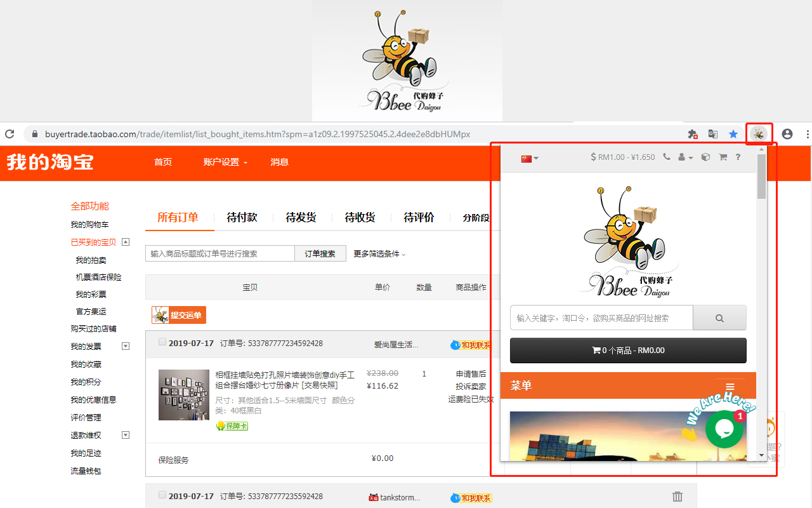Screen dimensions: 812x508
Task: Open the green chat bubble widget
Action: [724, 429]
